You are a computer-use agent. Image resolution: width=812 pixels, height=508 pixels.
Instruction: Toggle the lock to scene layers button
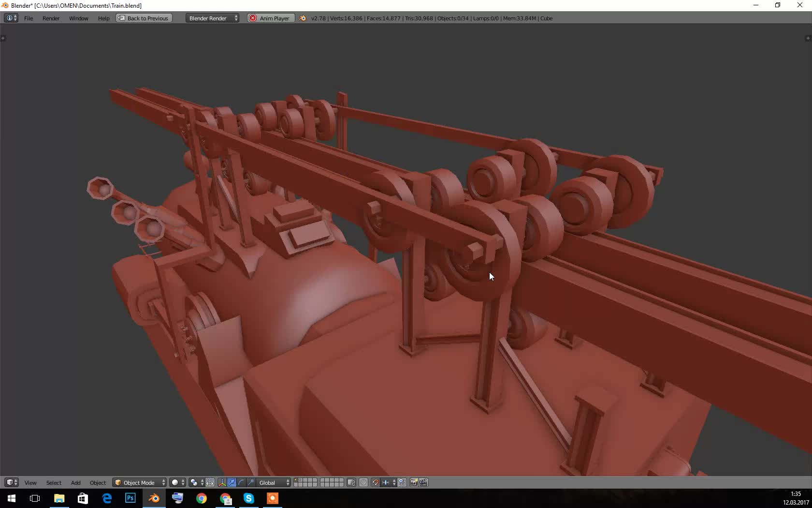[x=351, y=482]
